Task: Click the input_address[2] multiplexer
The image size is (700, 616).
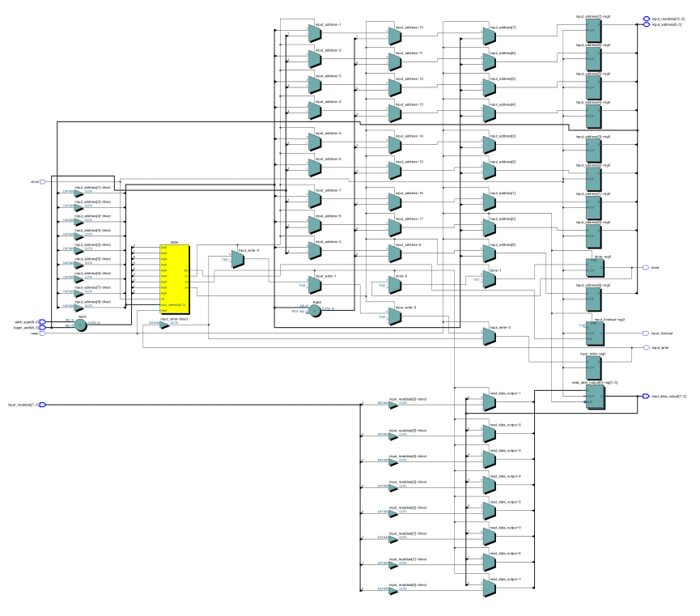Action: (490, 171)
